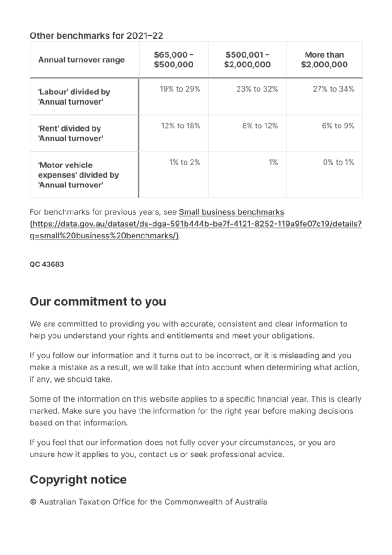Screen dimensions: 392x555
Task: Click the 'Copyright notice' heading
Action: [78, 480]
